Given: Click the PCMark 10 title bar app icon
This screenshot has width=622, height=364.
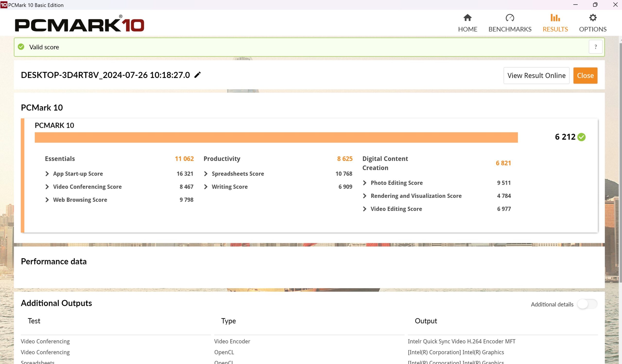Looking at the screenshot, I should [4, 5].
